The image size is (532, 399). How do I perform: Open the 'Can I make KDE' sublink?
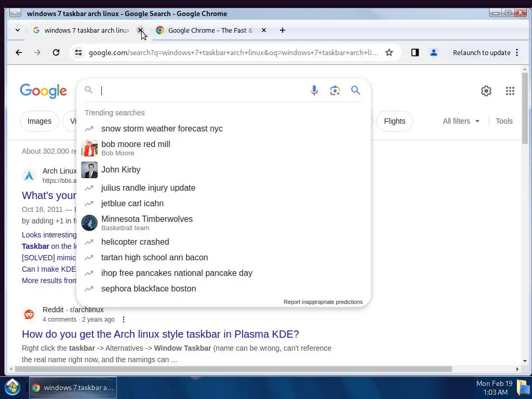(x=49, y=269)
